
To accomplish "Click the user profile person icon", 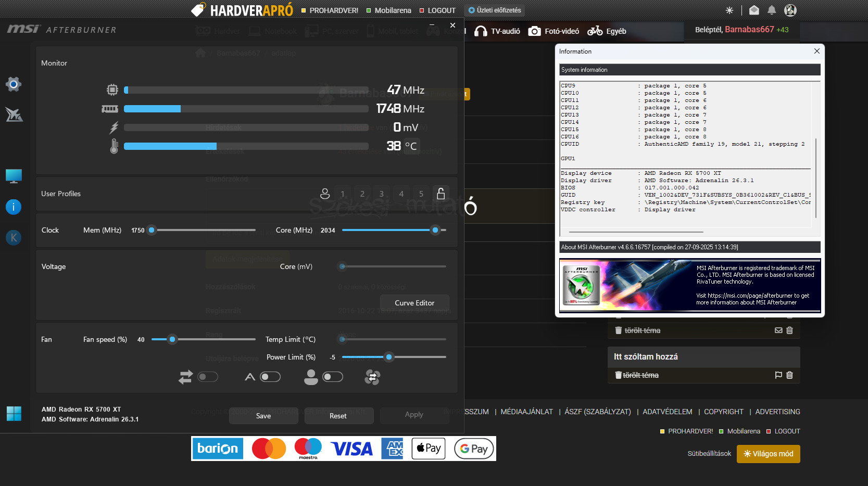I will coord(325,194).
